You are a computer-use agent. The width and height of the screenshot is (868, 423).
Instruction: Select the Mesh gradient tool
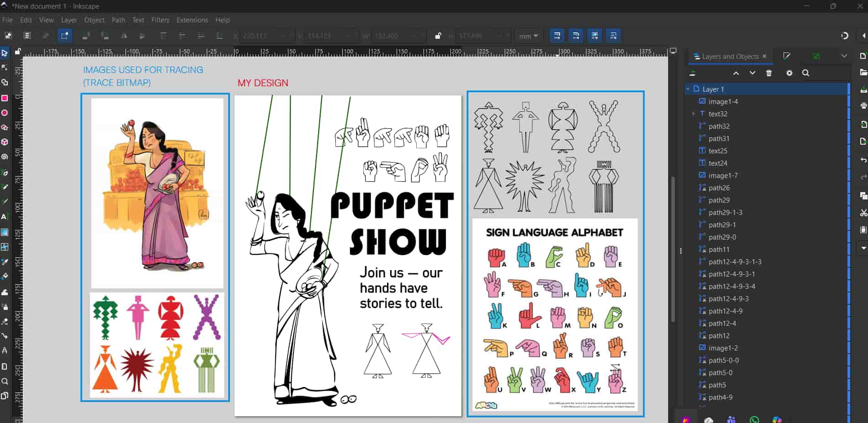click(5, 247)
